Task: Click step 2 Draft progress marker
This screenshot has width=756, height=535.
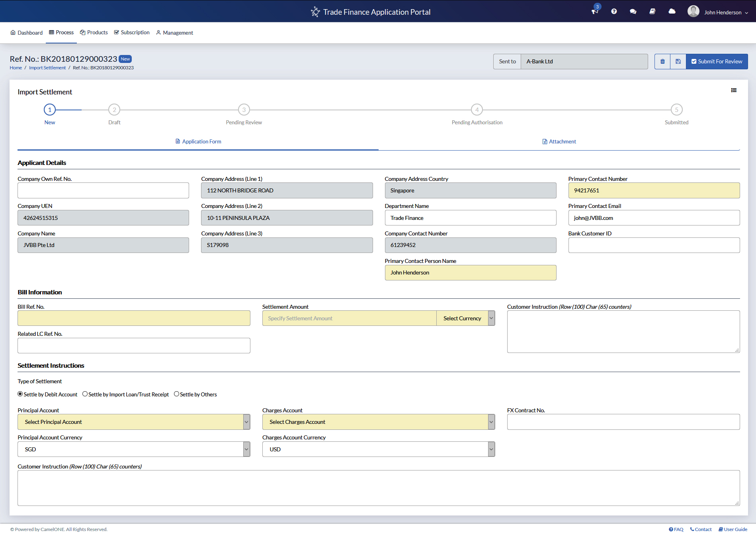Action: [x=114, y=110]
